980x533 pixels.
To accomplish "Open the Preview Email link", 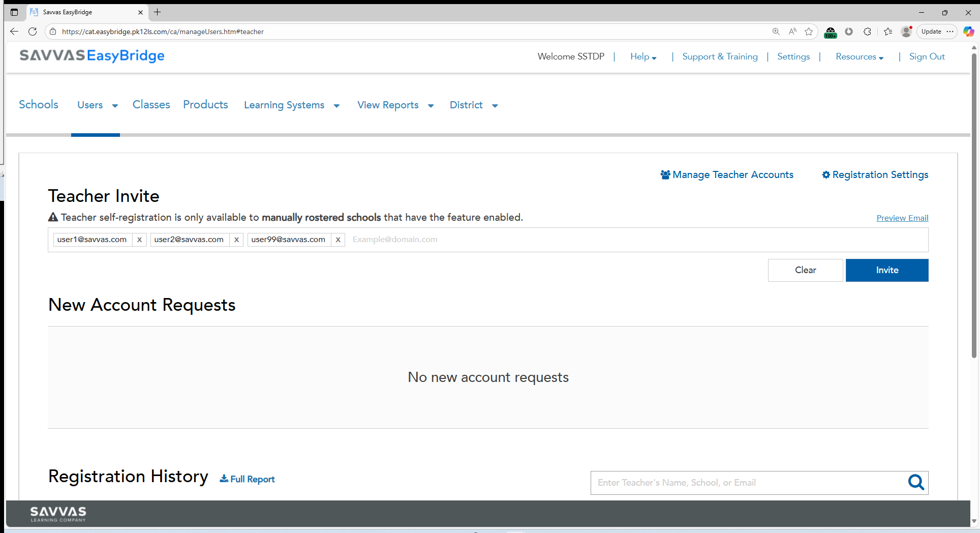I will tap(902, 218).
